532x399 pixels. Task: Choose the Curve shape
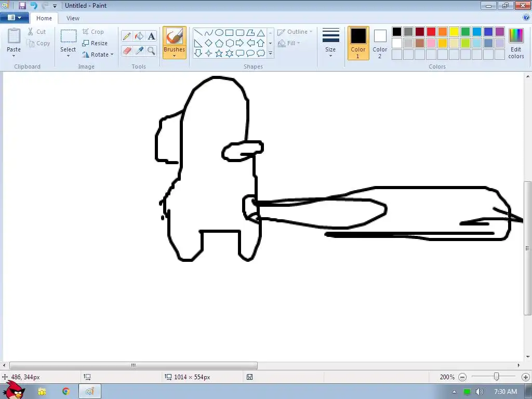pos(209,33)
